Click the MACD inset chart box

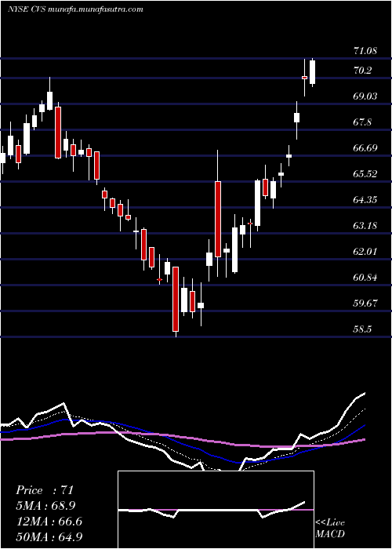coord(216,510)
